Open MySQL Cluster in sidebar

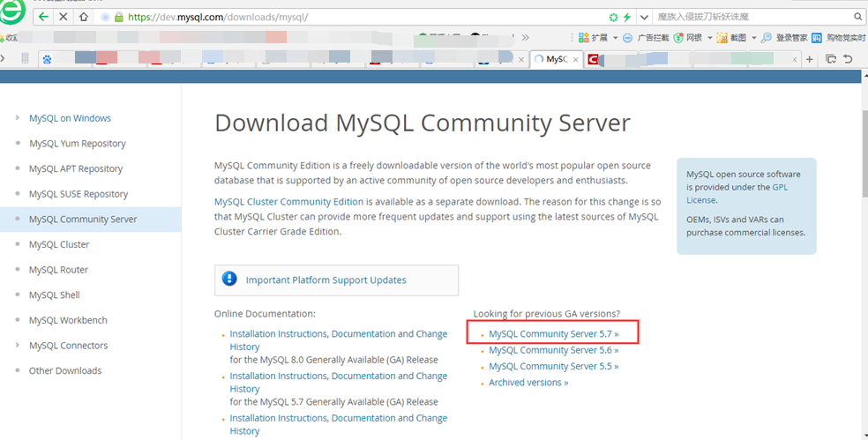pyautogui.click(x=59, y=244)
